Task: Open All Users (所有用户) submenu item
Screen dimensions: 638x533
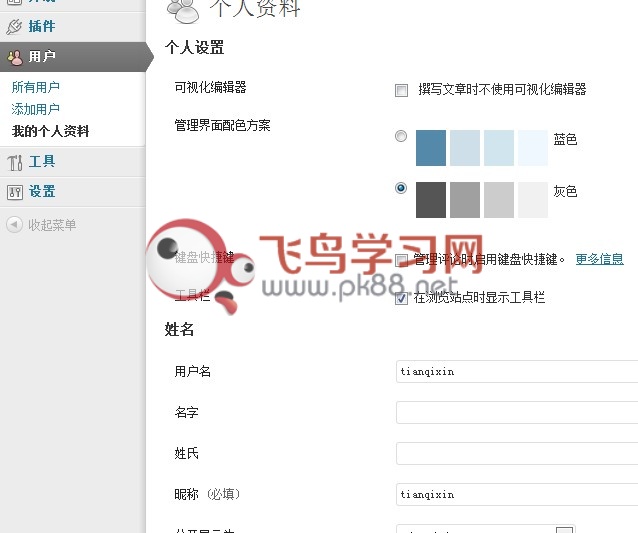Action: click(36, 88)
